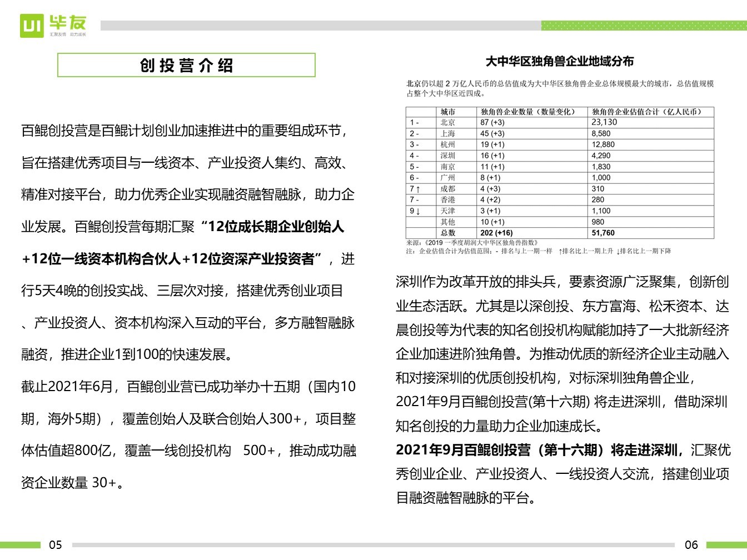The image size is (747, 560).
Task: Click the table value 280
Action: [x=597, y=199]
